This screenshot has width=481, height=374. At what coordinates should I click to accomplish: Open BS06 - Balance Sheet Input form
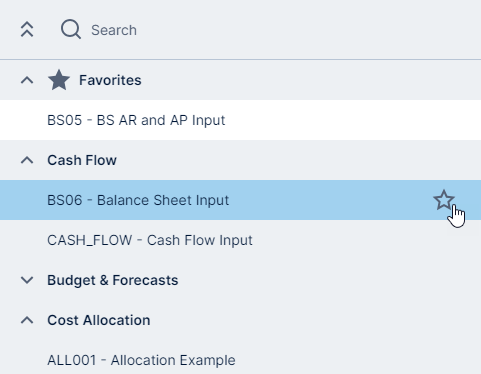tap(138, 200)
